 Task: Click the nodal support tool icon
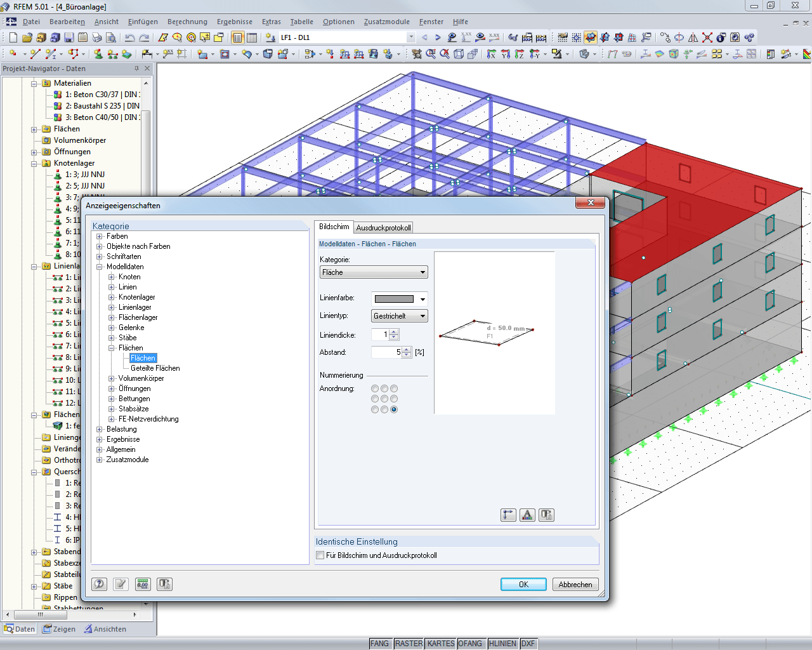[x=98, y=54]
